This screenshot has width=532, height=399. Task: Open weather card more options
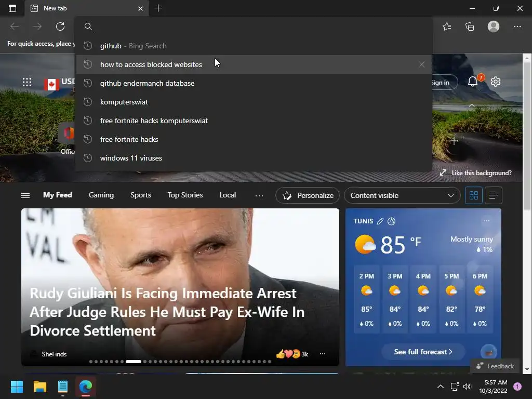[x=486, y=221]
